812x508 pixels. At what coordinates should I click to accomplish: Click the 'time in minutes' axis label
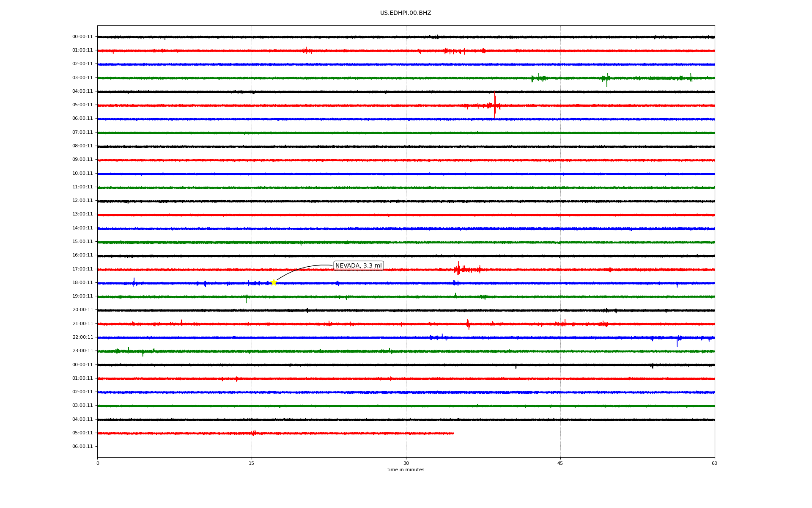(x=406, y=469)
